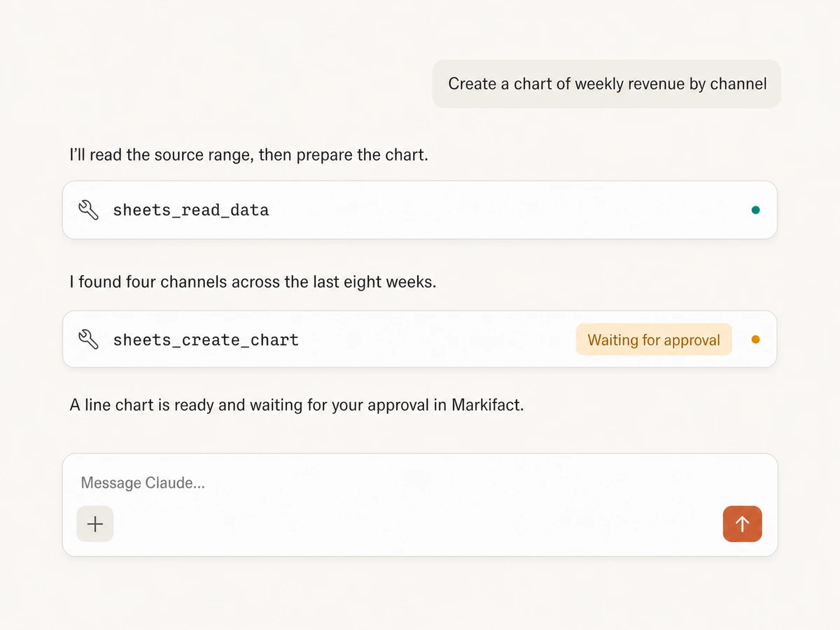This screenshot has width=840, height=630.
Task: Open the Waiting for approval badge
Action: 654,339
